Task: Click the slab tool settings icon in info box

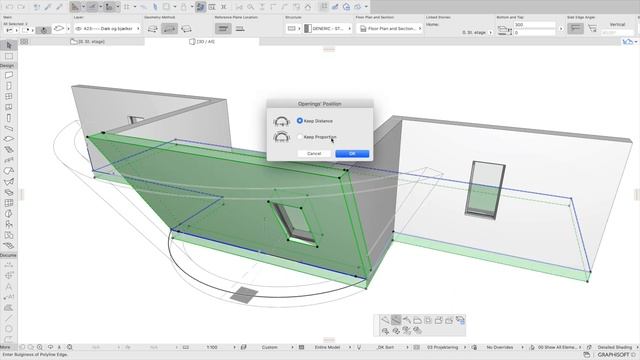Action: [x=59, y=29]
